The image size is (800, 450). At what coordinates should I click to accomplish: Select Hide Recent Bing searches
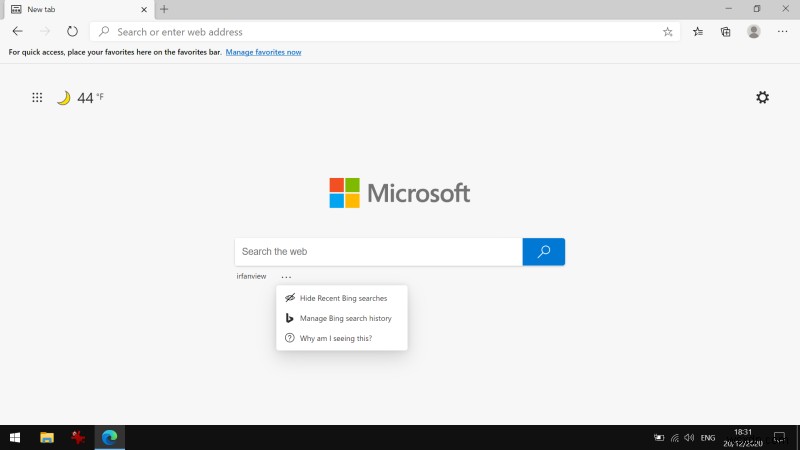342,298
